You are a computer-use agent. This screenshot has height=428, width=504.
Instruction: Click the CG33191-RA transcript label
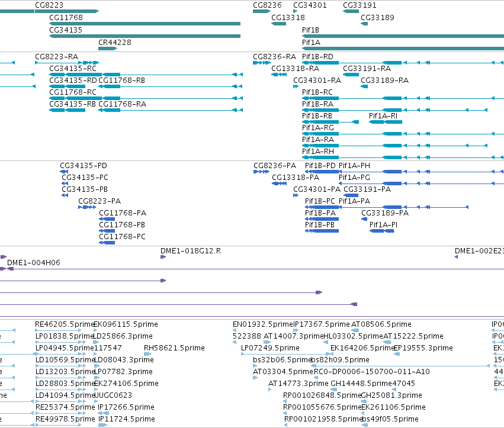click(367, 69)
